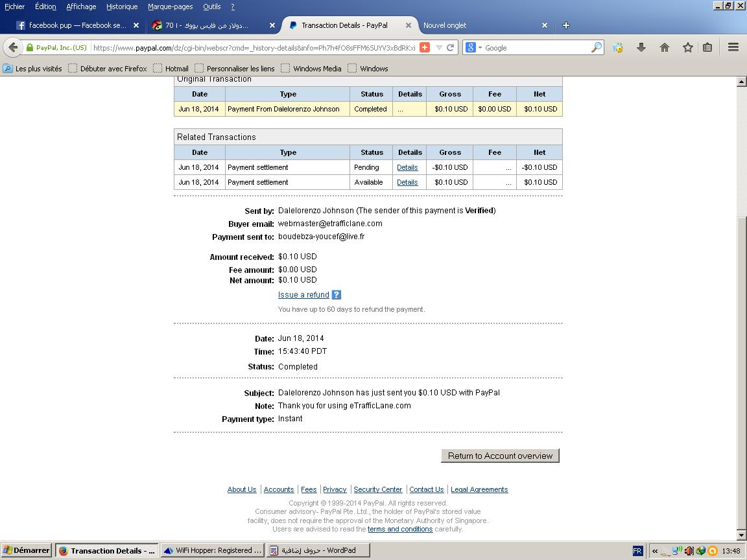This screenshot has height=560, width=747.
Task: Open the About Us footer link
Action: [x=241, y=489]
